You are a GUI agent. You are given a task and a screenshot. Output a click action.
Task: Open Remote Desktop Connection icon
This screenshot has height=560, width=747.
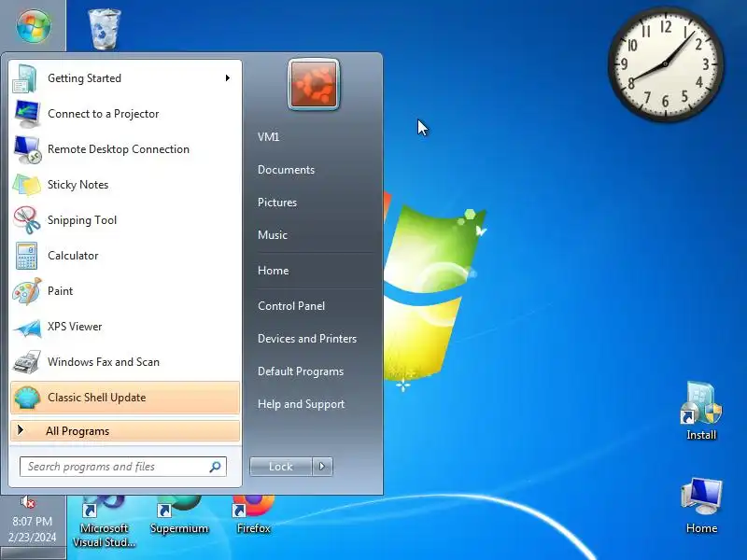[x=27, y=149]
